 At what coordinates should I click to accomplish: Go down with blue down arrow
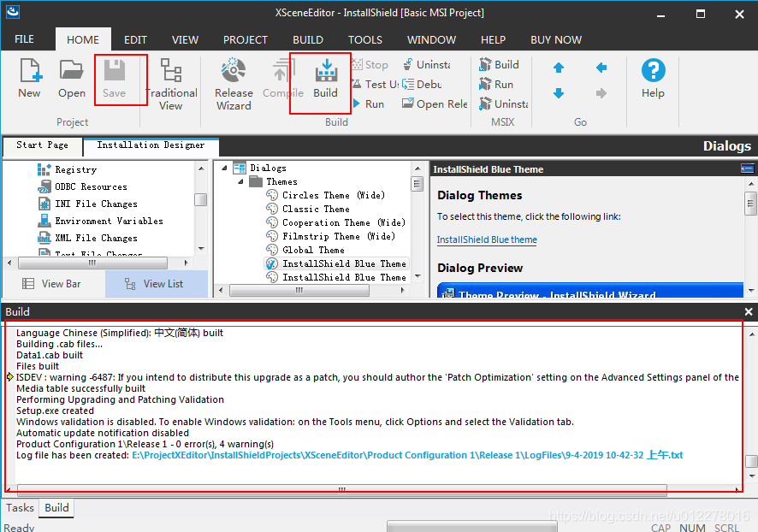[559, 92]
